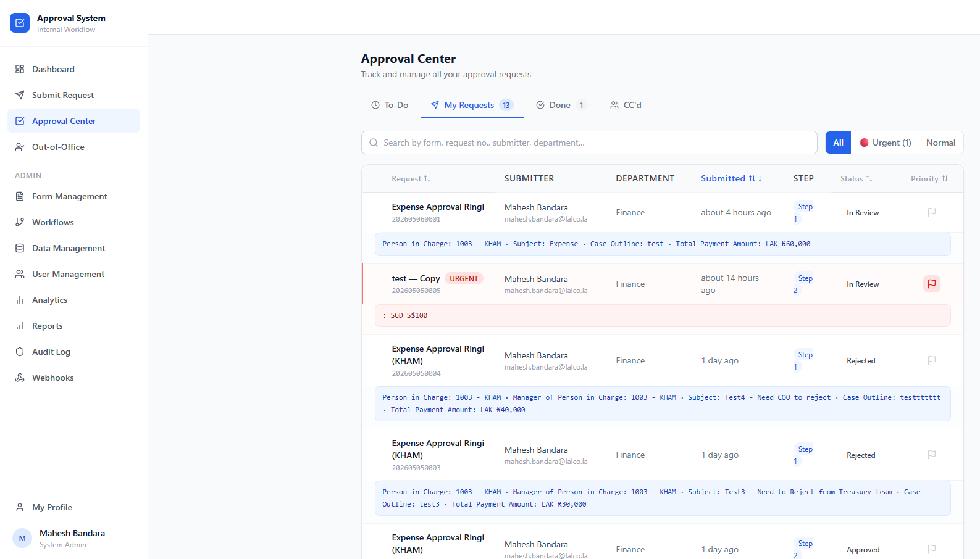Sort table by Request column
980x559 pixels.
pos(411,178)
